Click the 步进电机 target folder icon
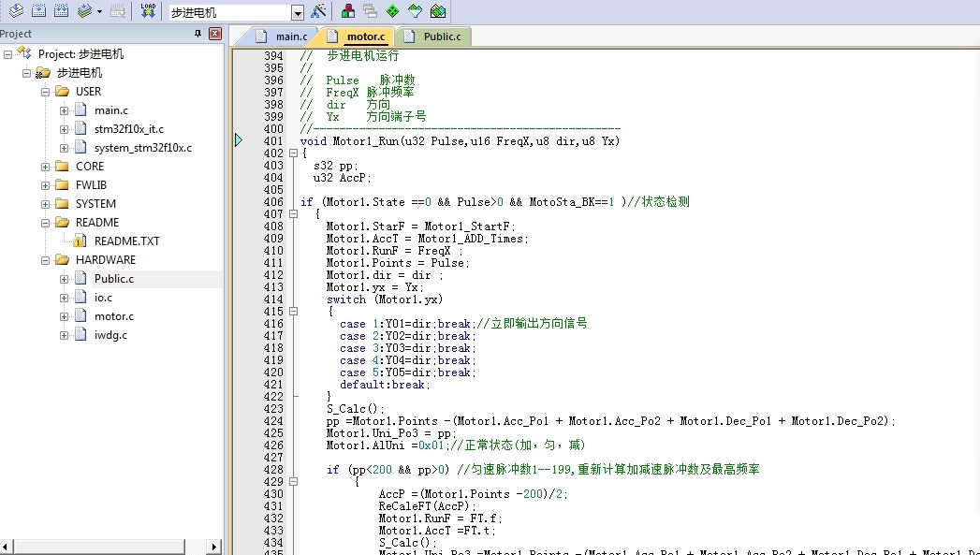Viewport: 980px width, 555px height. pos(42,73)
